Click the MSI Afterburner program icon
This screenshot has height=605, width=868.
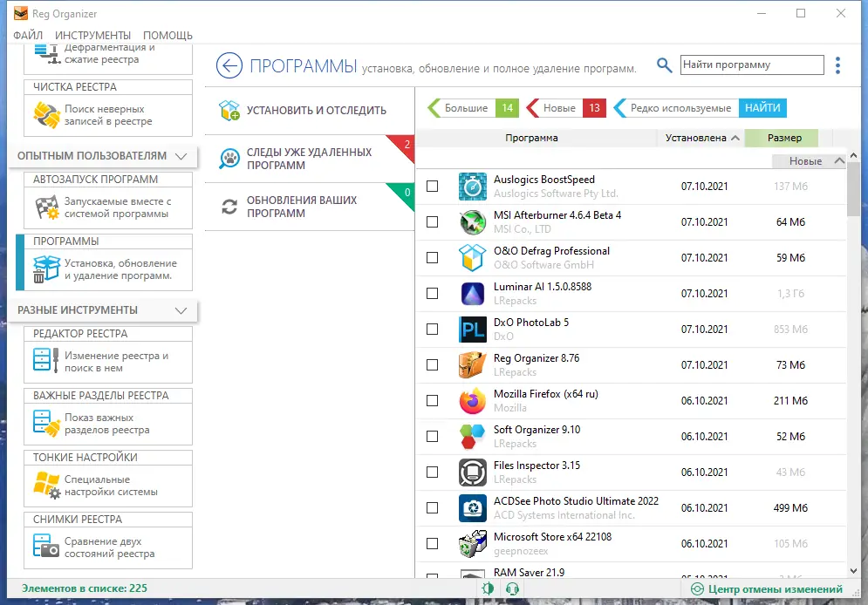point(472,221)
